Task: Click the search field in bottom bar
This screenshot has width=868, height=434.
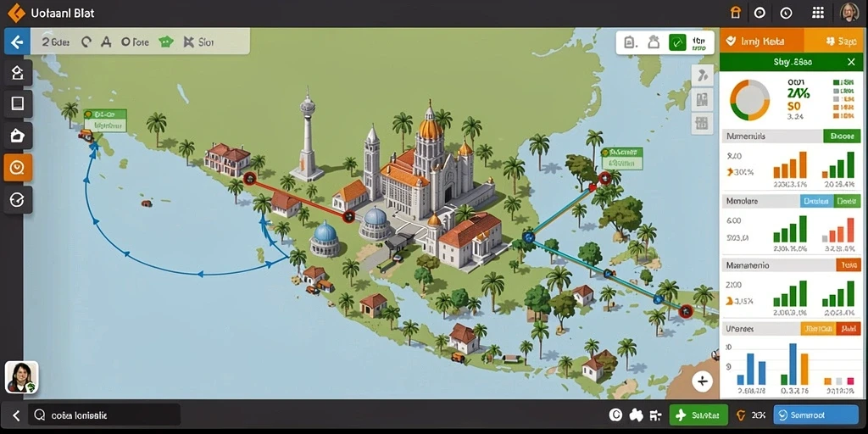Action: tap(104, 415)
